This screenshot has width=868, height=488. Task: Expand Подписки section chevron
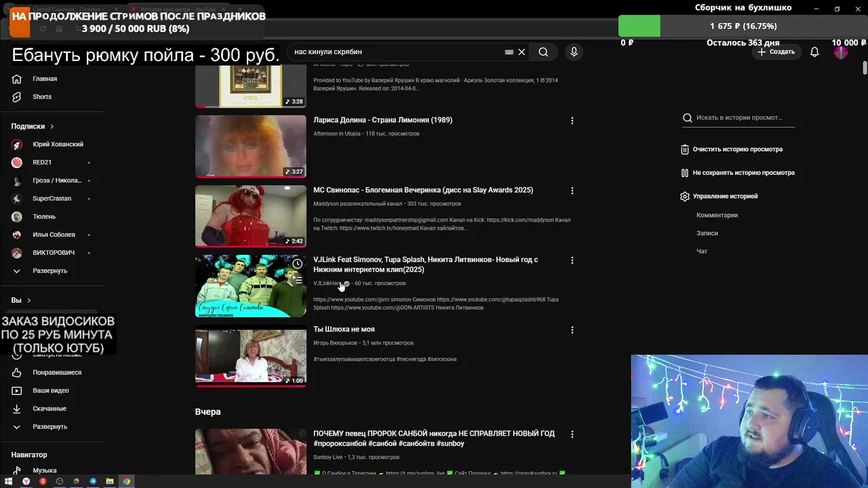click(52, 127)
